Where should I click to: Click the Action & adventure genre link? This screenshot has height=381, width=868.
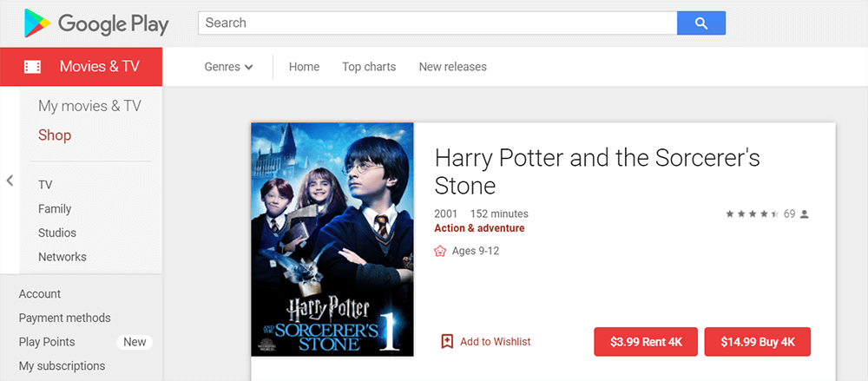coord(479,228)
